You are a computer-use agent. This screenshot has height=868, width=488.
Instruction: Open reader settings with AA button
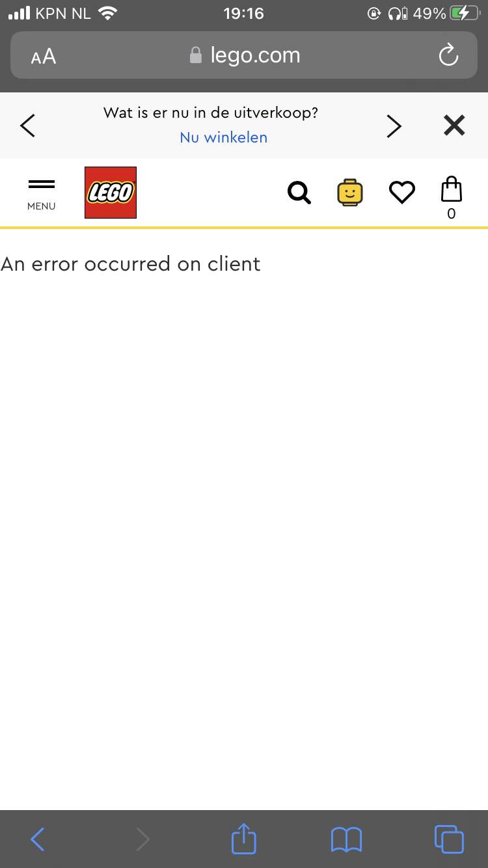[x=44, y=57]
